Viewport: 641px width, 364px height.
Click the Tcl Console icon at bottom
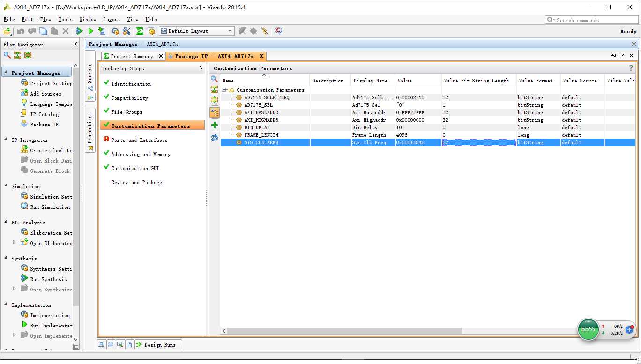(101, 344)
